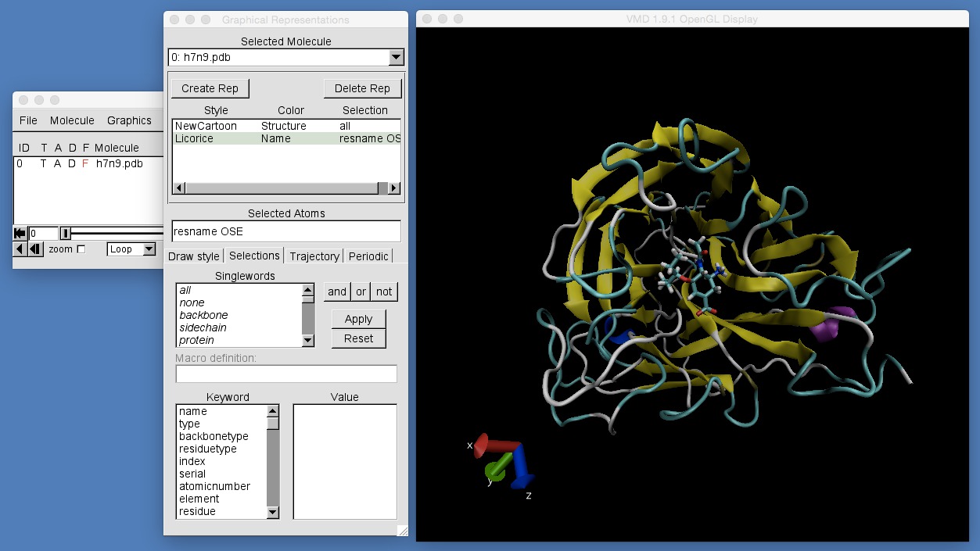Viewport: 980px width, 551px height.
Task: Toggle the A active flag for h7n9.pdb
Action: [x=56, y=163]
